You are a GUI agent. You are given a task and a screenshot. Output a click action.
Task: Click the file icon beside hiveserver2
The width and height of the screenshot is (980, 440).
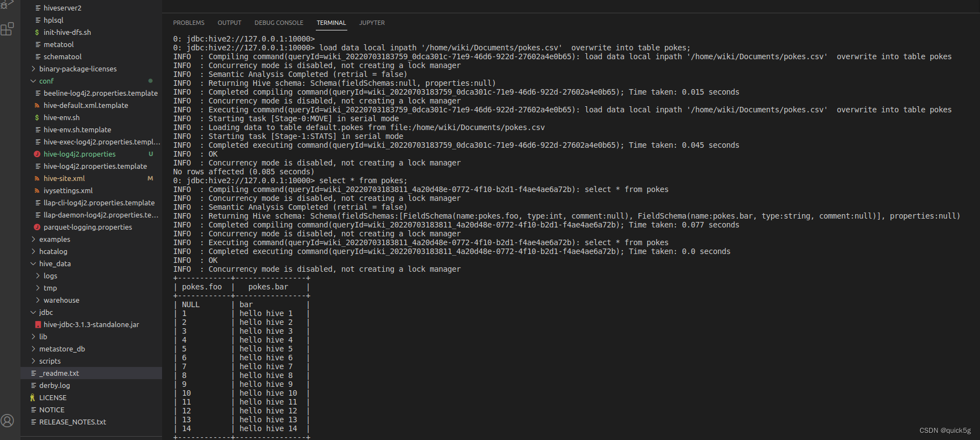[x=38, y=8]
